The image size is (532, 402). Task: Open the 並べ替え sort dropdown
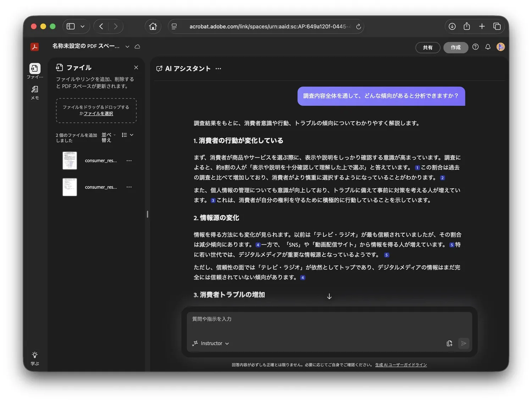[x=108, y=137]
